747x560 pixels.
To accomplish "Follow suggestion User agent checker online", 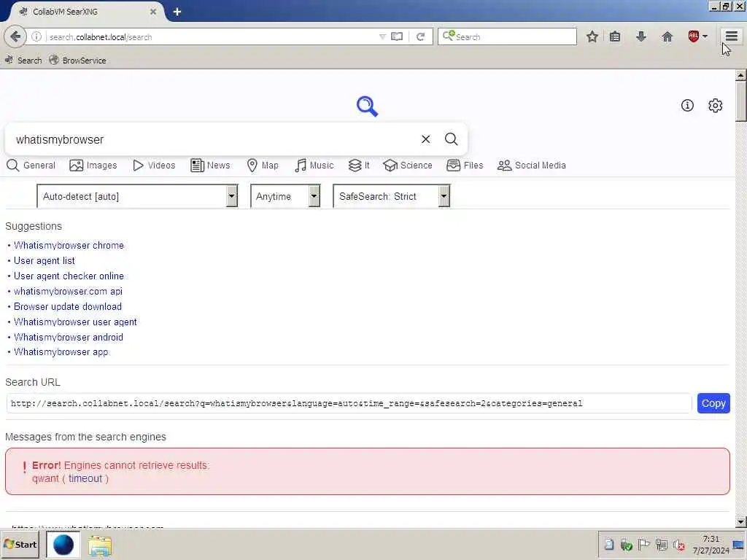I will pos(69,276).
